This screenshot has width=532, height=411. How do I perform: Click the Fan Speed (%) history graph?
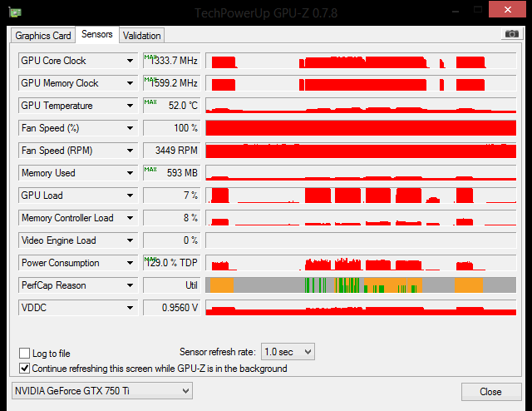pos(361,128)
